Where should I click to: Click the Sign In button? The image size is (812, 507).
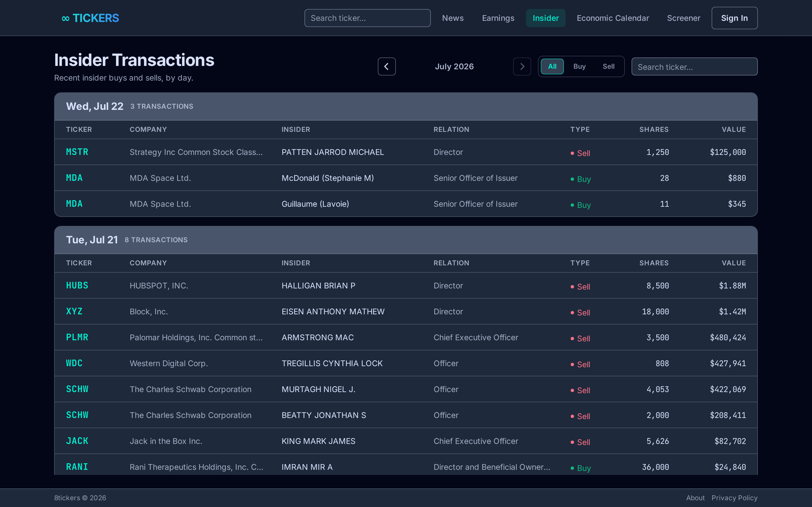[x=734, y=18]
